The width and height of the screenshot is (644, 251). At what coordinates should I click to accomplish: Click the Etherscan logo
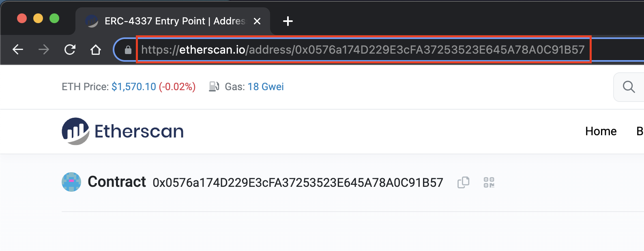pos(122,131)
